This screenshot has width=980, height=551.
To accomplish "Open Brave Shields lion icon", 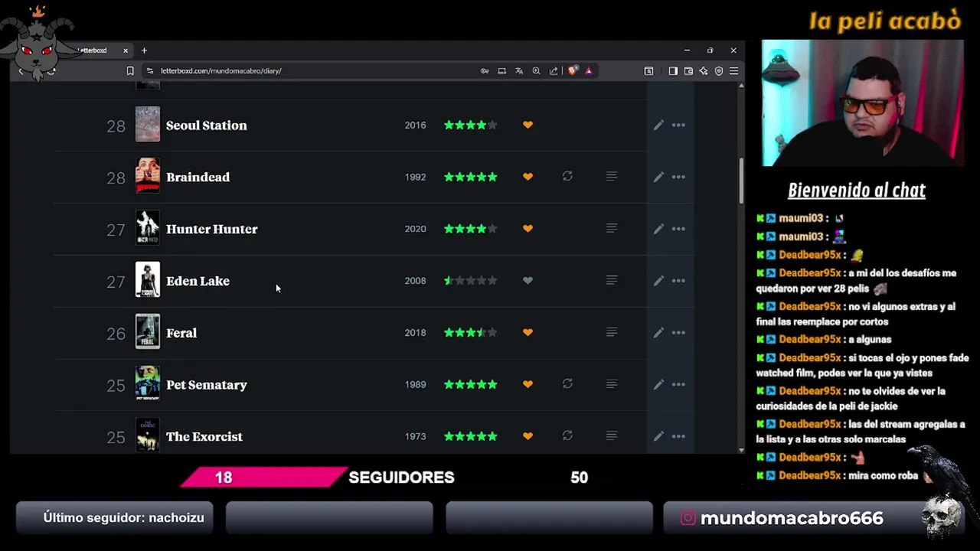I will (x=573, y=71).
